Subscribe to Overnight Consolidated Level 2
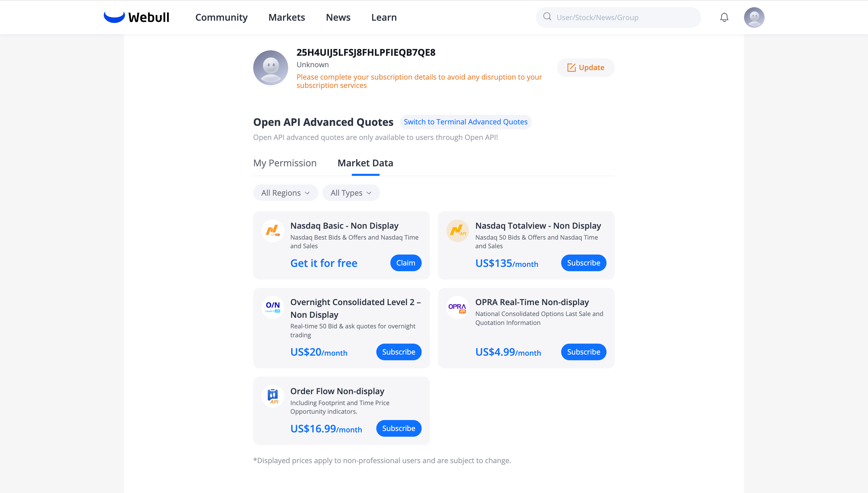The height and width of the screenshot is (493, 868). 398,352
